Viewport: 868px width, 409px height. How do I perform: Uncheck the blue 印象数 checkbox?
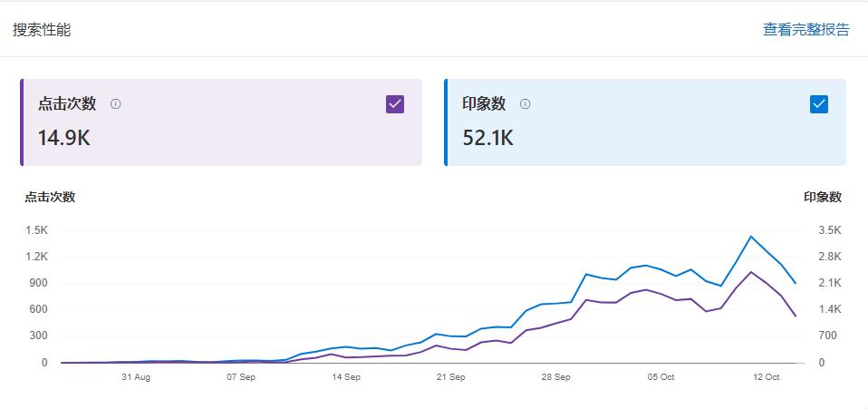click(x=818, y=104)
